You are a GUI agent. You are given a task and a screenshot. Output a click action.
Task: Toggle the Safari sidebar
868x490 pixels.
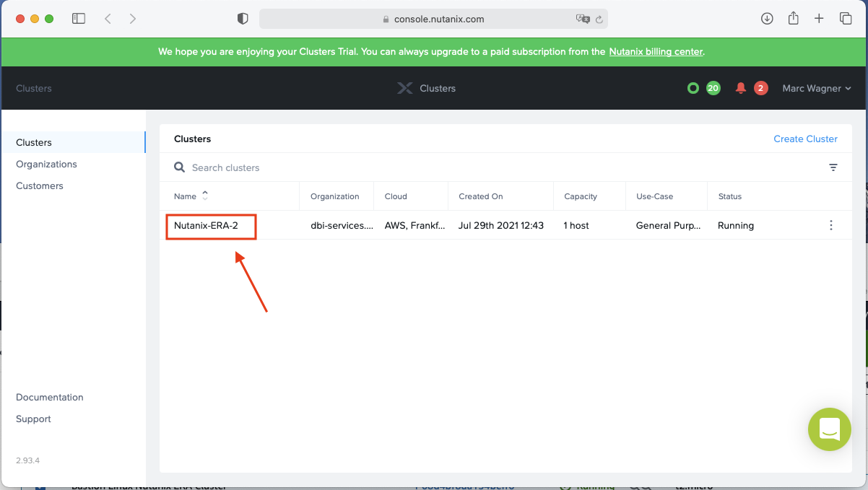tap(79, 19)
